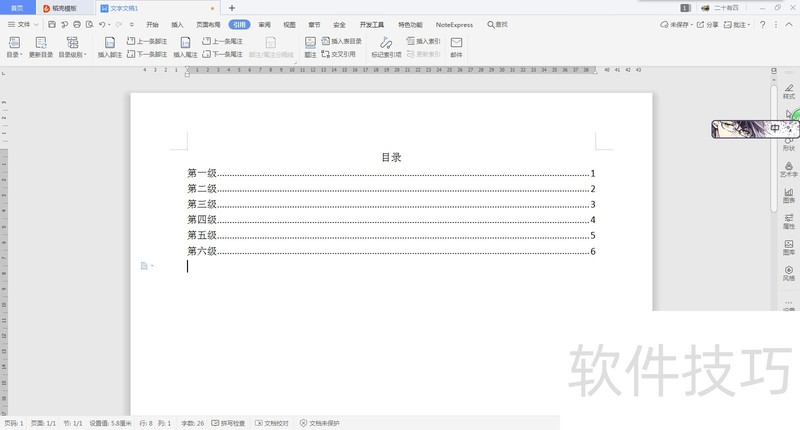The height and width of the screenshot is (430, 800).
Task: Click the vertical scrollbar thumb
Action: pos(774,148)
